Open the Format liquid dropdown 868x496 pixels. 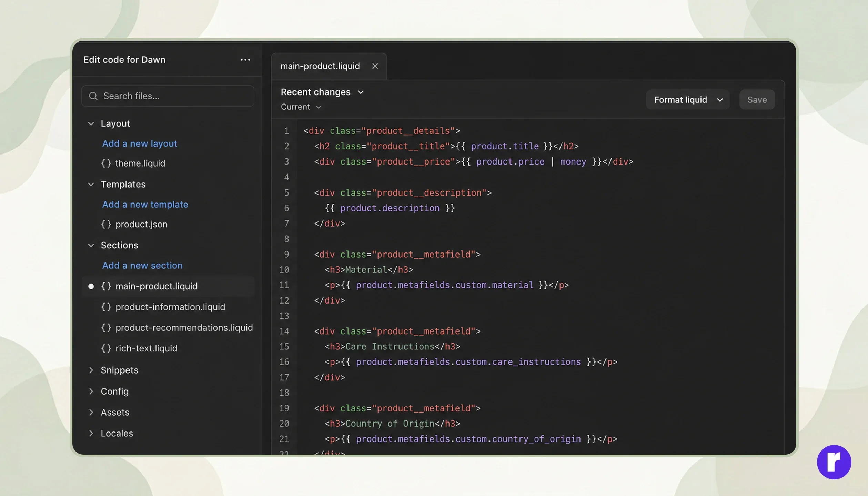pyautogui.click(x=688, y=100)
